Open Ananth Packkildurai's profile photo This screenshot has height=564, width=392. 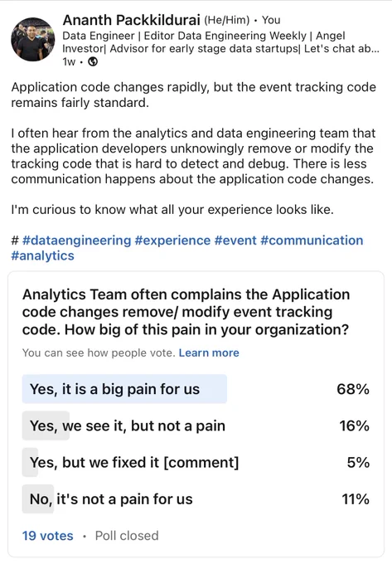pos(32,39)
